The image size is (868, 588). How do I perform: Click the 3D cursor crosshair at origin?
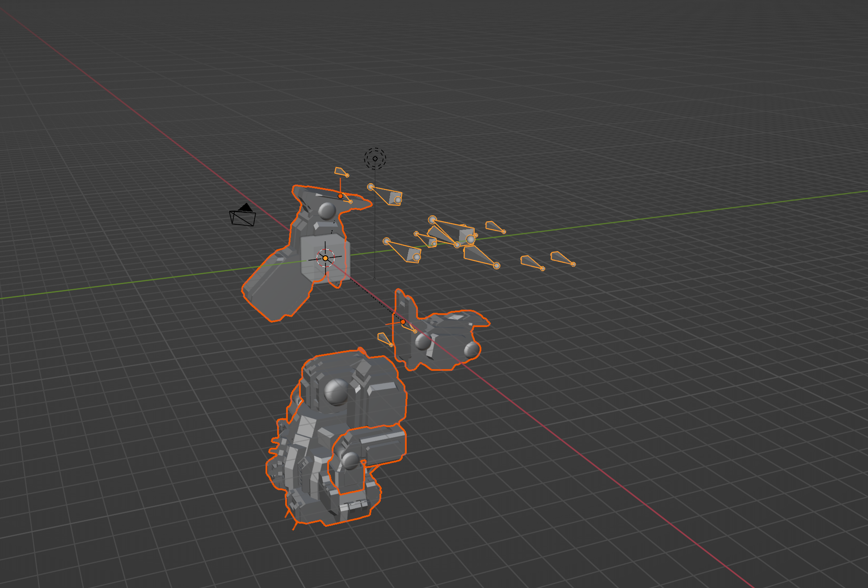click(x=325, y=258)
